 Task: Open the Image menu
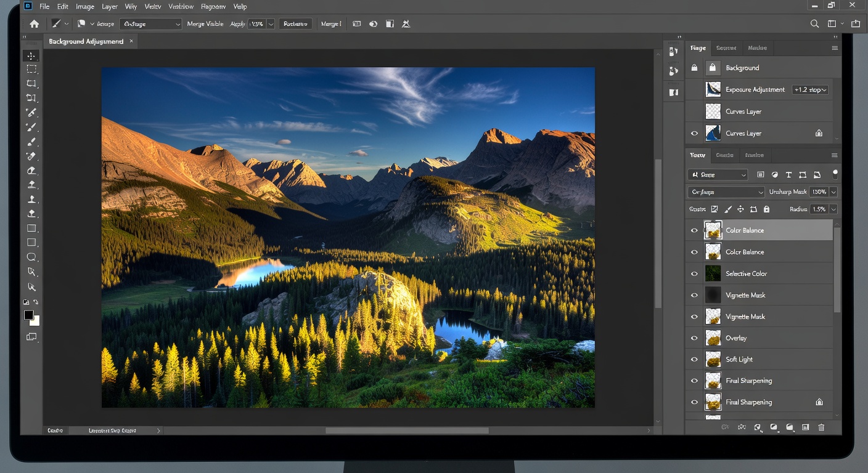pos(84,6)
